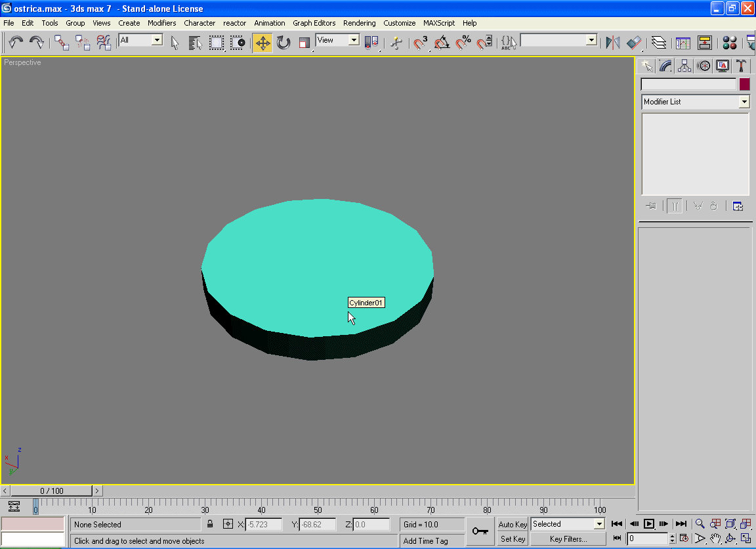Click the Key Filters button
The height and width of the screenshot is (549, 756).
(569, 539)
